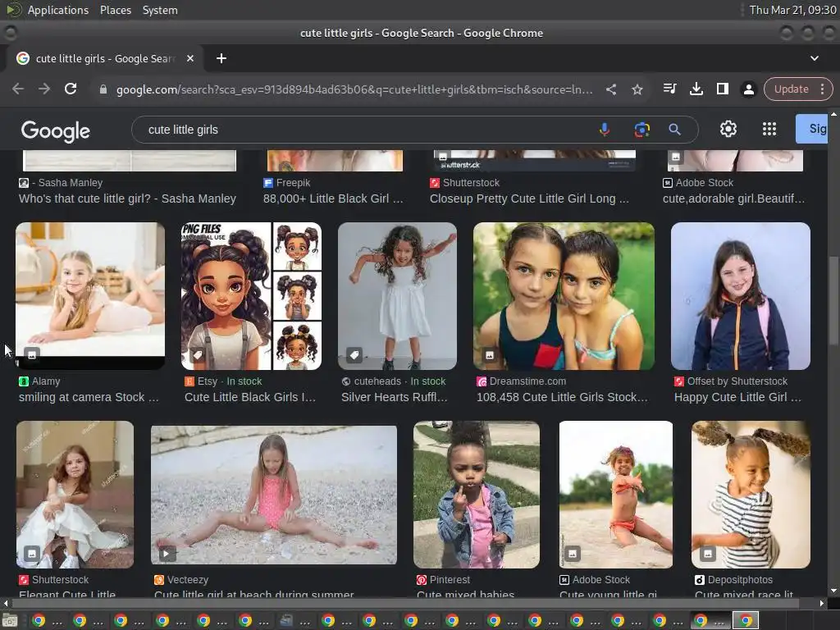Click the Update button

click(x=791, y=89)
